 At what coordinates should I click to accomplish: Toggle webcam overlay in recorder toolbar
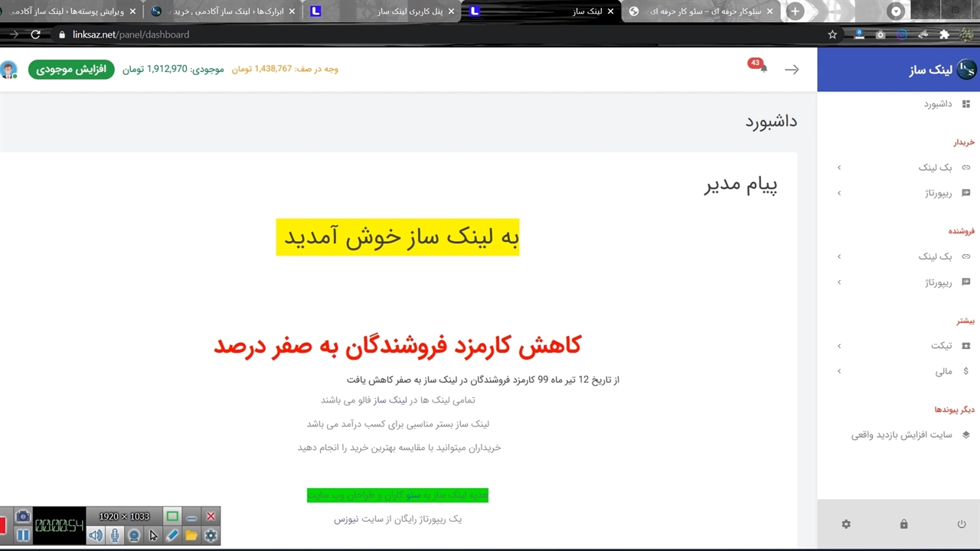134,536
